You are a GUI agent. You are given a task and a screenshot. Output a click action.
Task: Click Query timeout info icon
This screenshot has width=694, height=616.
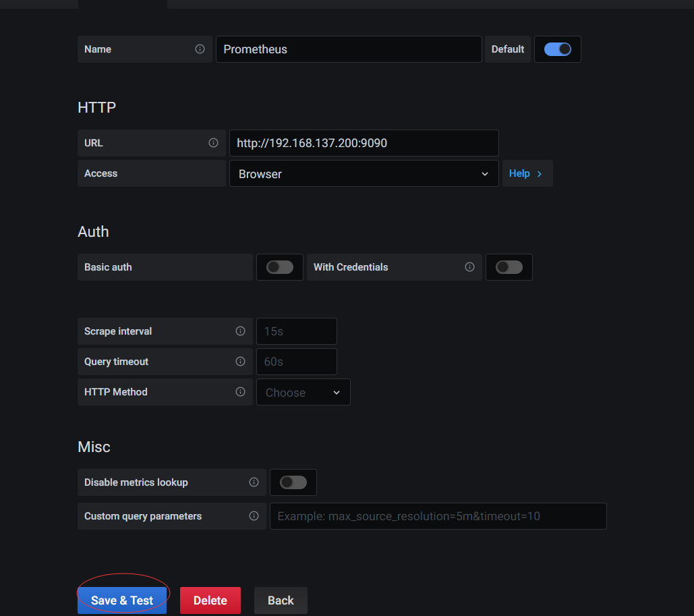pos(240,362)
